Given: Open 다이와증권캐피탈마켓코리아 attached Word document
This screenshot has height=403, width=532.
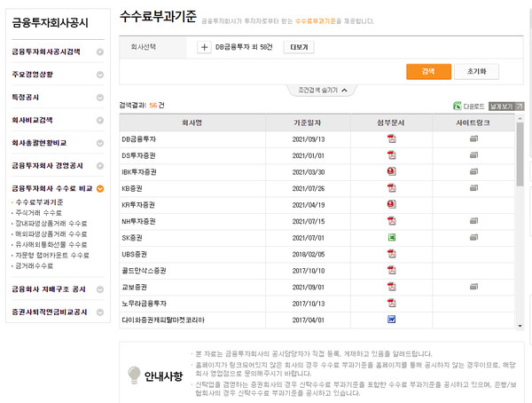Looking at the screenshot, I should coord(392,320).
